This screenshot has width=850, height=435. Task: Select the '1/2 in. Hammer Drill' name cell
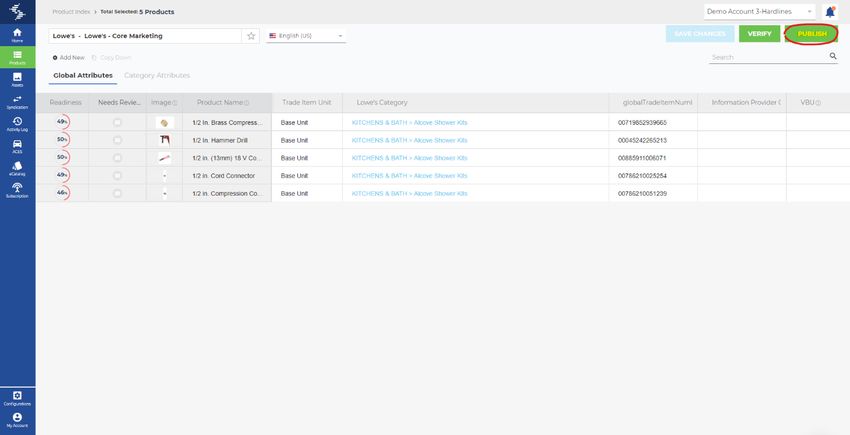[x=227, y=140]
